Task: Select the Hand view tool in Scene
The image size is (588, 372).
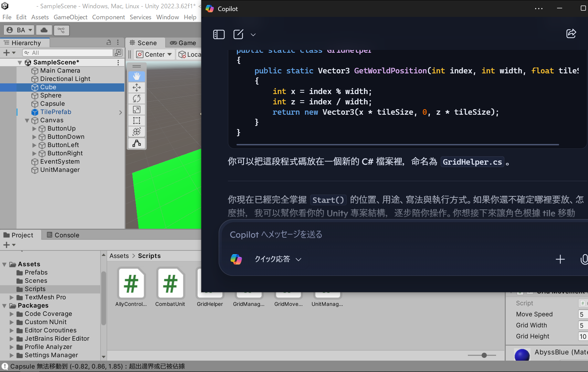Action: pos(137,76)
